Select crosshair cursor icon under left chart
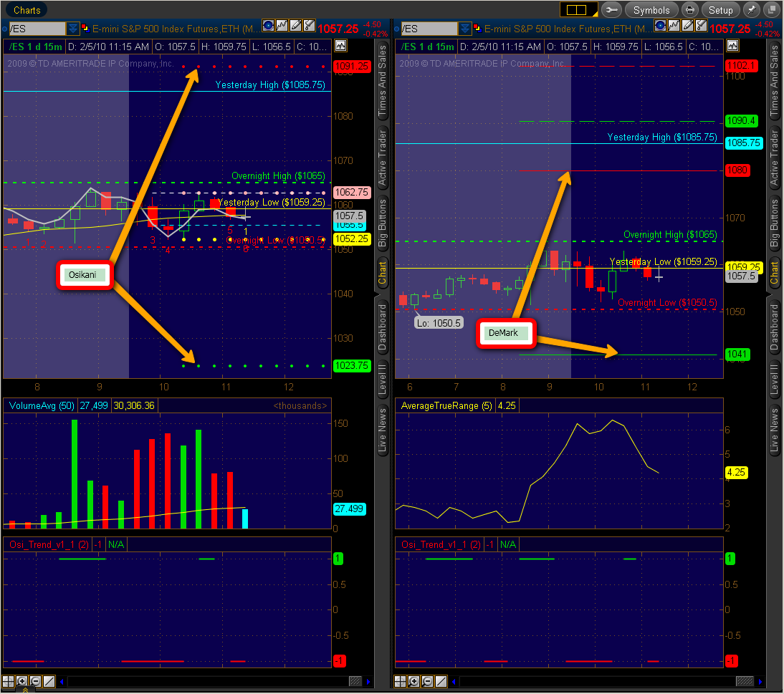 coord(8,681)
